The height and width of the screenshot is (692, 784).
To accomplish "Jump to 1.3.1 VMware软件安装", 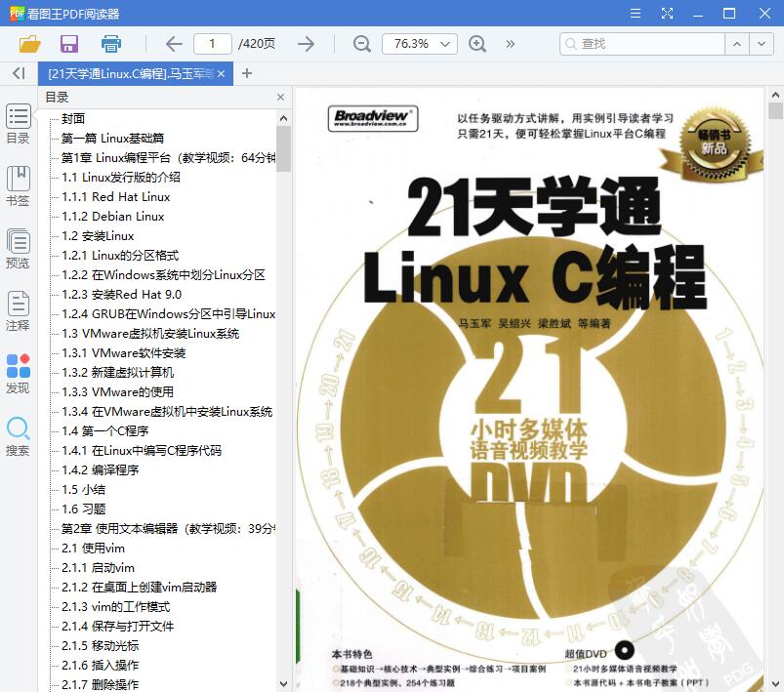I will [123, 352].
